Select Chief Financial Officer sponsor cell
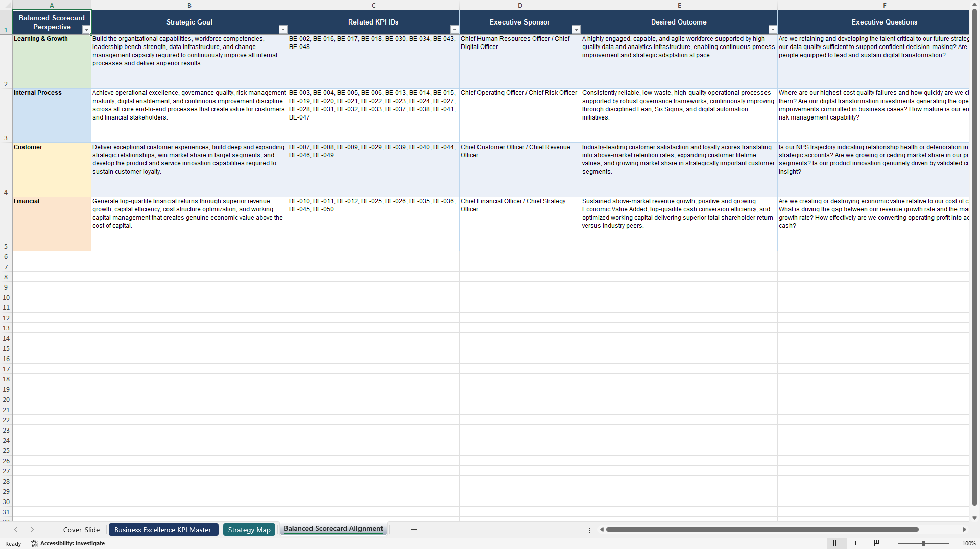 [x=520, y=224]
